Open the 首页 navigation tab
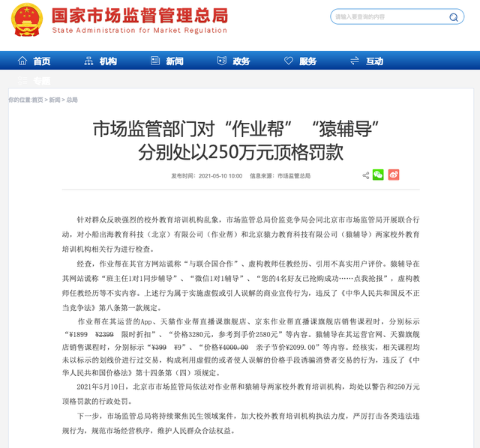The height and width of the screenshot is (448, 480). pyautogui.click(x=42, y=61)
